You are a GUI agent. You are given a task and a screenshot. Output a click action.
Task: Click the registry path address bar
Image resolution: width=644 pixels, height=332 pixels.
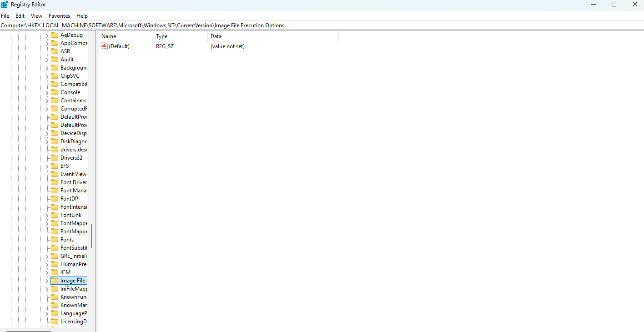point(322,25)
